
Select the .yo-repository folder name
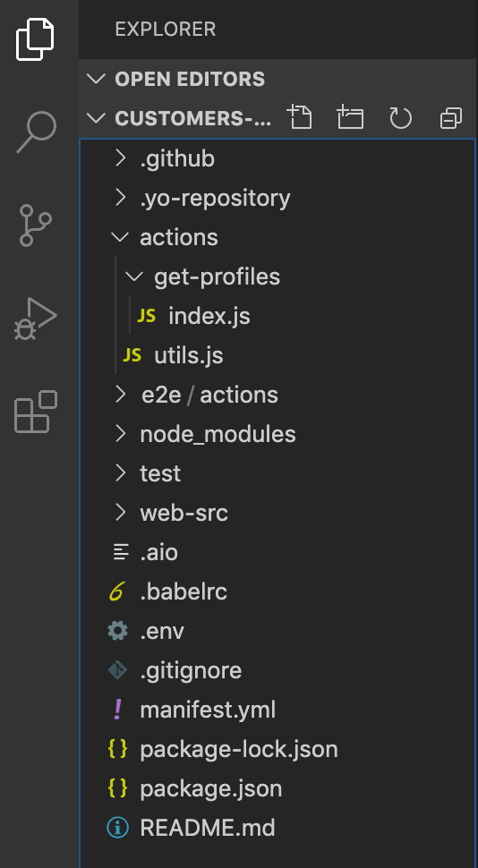[x=215, y=199]
